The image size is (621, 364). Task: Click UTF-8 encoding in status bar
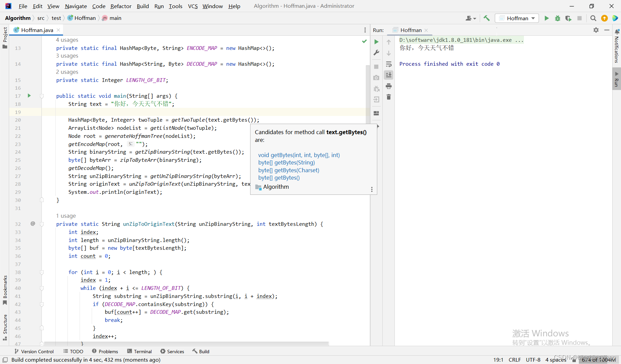point(533,360)
